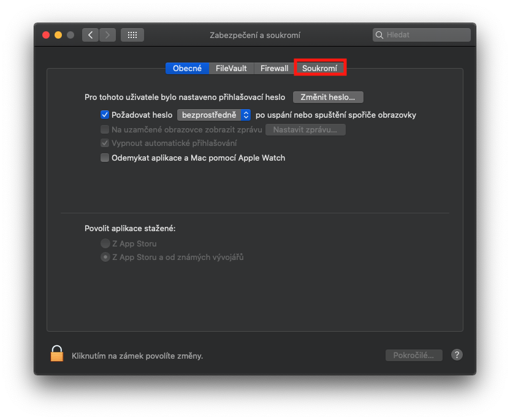Click the Pokročilé button
The height and width of the screenshot is (420, 510).
pos(414,355)
